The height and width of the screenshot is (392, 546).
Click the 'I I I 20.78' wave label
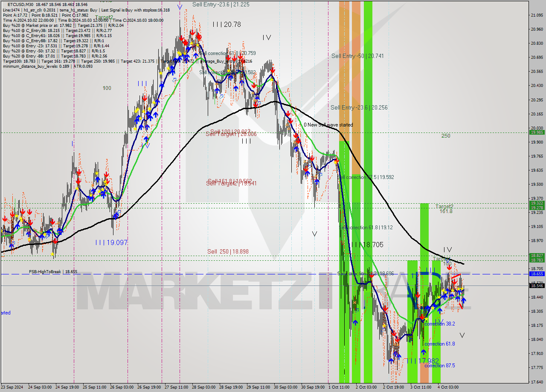pos(227,25)
